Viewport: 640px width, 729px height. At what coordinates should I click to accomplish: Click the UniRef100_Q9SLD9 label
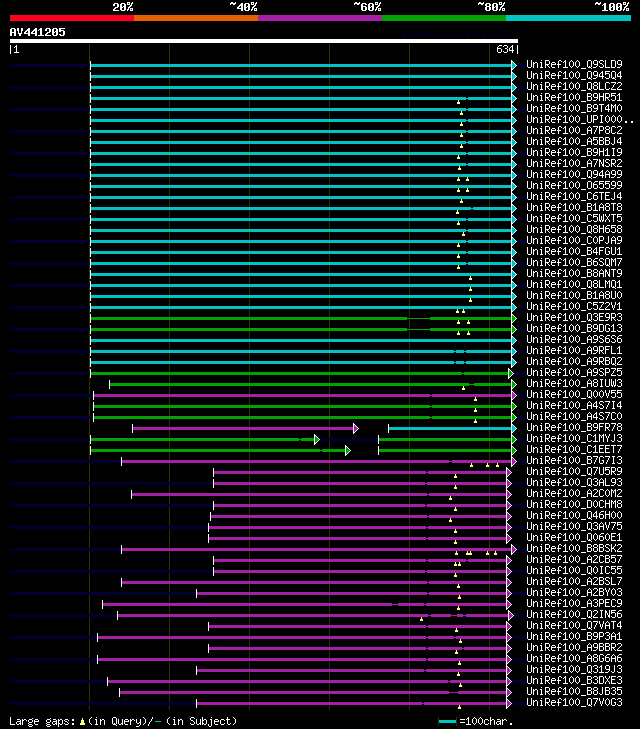point(574,64)
